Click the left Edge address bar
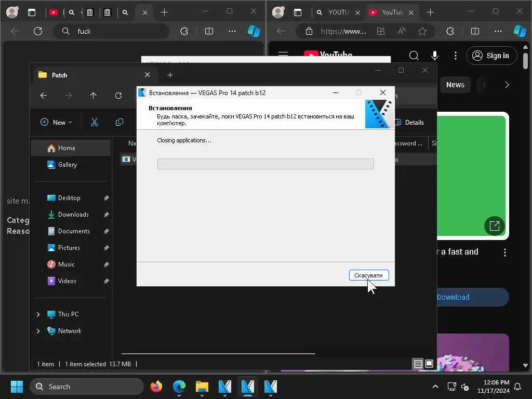The width and height of the screenshot is (532, 399). (x=111, y=31)
